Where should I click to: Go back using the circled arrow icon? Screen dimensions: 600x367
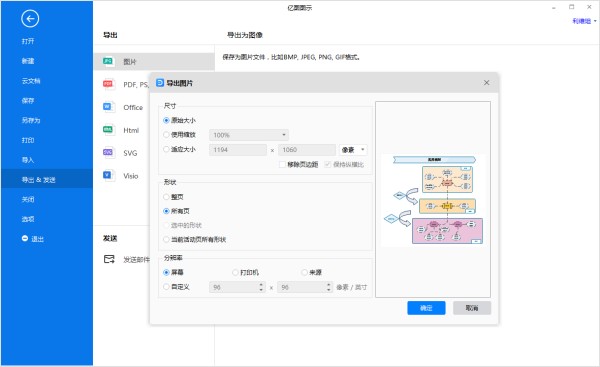coord(30,18)
